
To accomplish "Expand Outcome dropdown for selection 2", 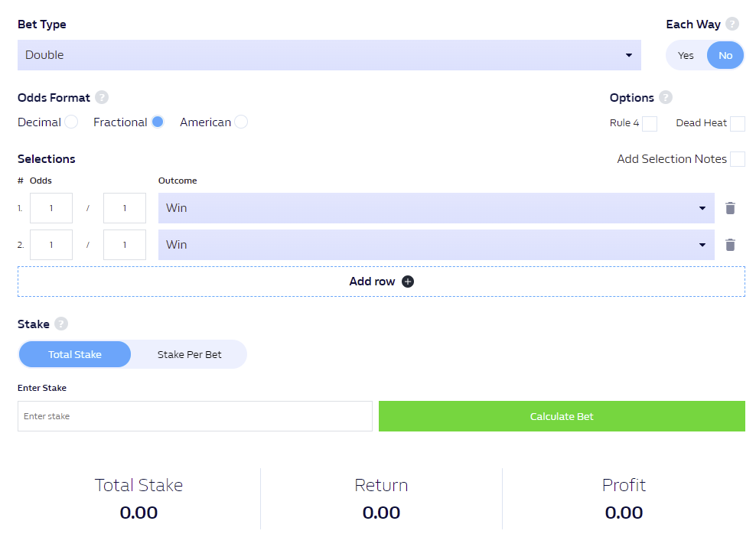I will (x=436, y=245).
